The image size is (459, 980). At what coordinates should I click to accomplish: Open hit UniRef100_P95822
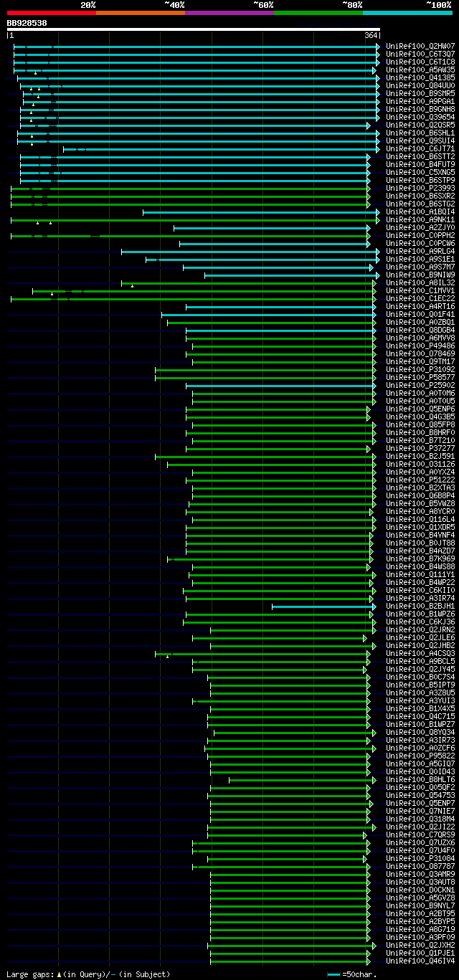[420, 756]
